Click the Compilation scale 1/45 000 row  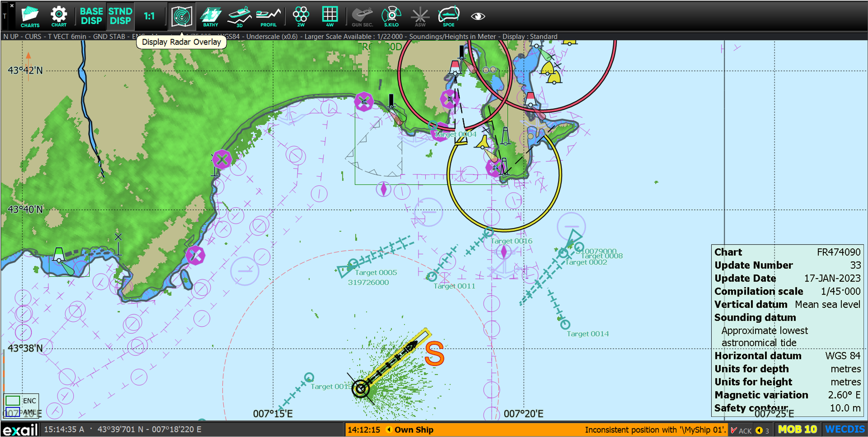(x=788, y=291)
